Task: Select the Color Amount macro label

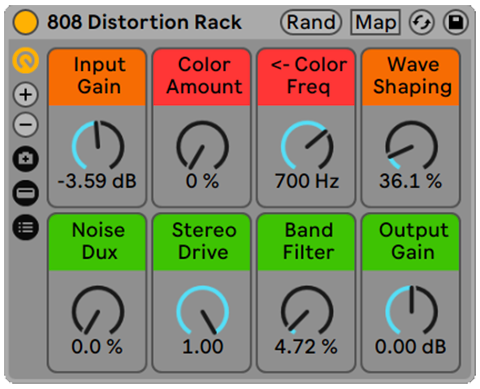Action: click(x=202, y=77)
